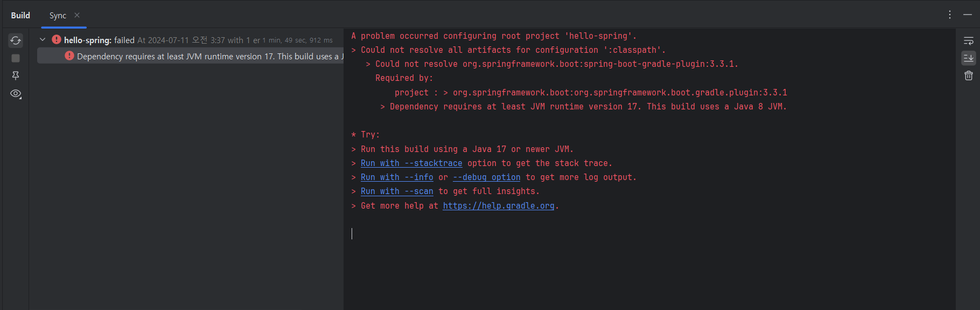Click the Run with --info link
This screenshot has height=310, width=980.
(x=397, y=177)
